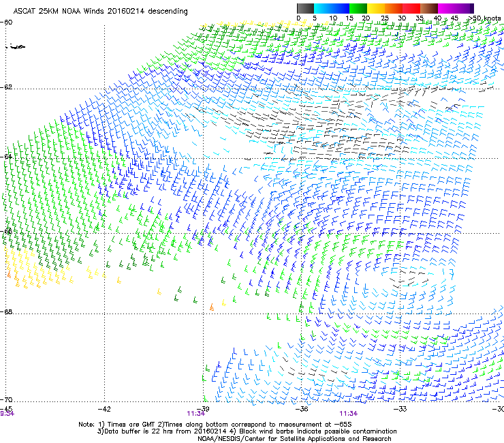Click the purple "11:34" time beside -39
This screenshot has width=504, height=443.
pos(195,414)
